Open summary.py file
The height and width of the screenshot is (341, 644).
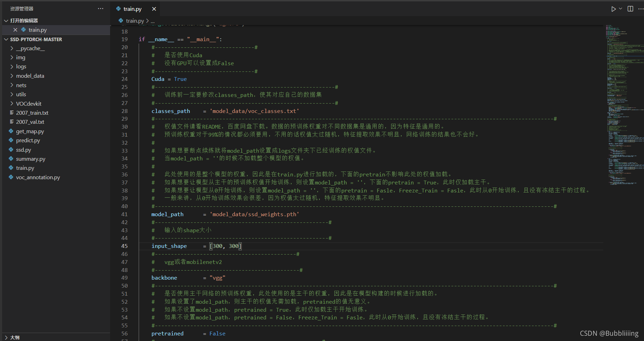(x=31, y=159)
